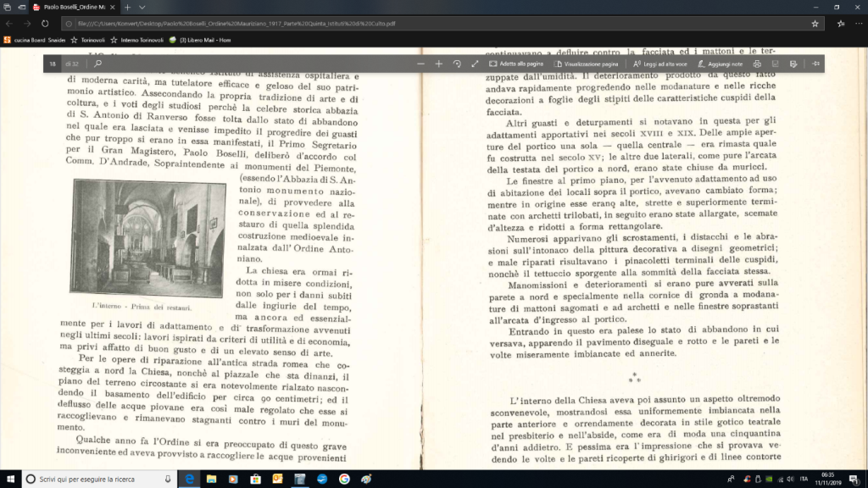Open the media player taskbar icon
Image resolution: width=868 pixels, height=488 pixels.
(x=233, y=480)
